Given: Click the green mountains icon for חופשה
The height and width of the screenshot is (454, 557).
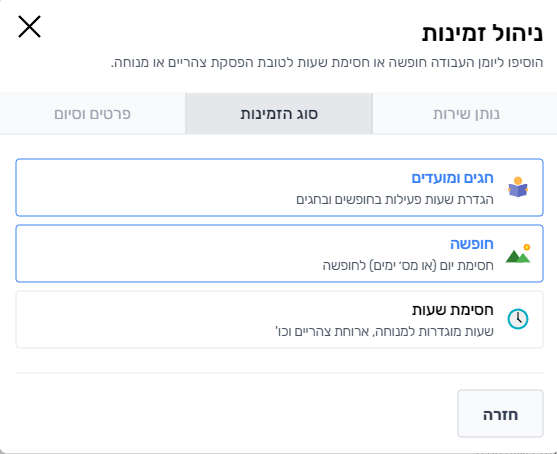Looking at the screenshot, I should coord(518,253).
